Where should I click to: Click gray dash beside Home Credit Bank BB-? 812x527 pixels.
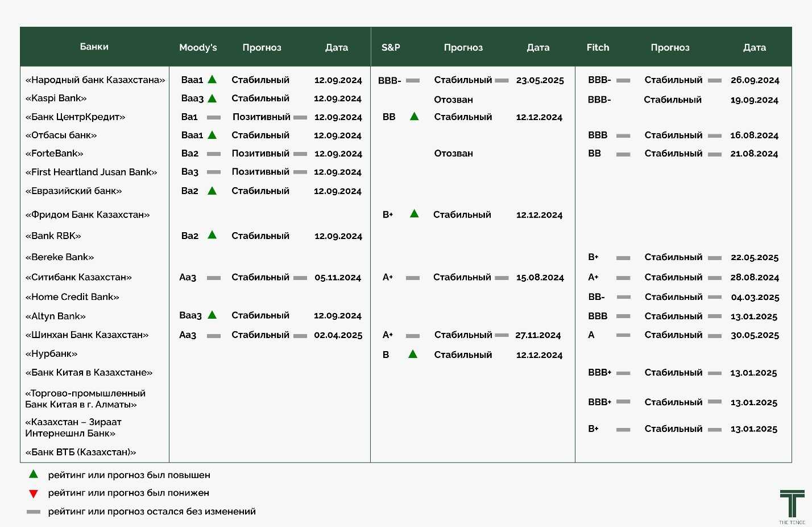tap(623, 297)
